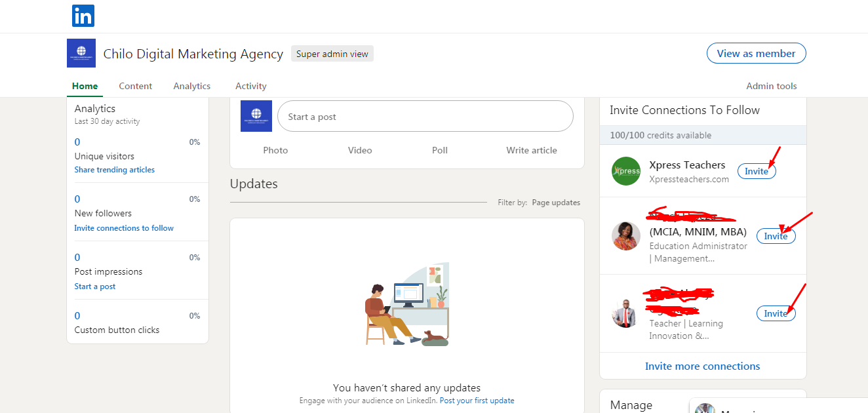Click the Unique visitors count
This screenshot has width=868, height=413.
pyautogui.click(x=77, y=142)
